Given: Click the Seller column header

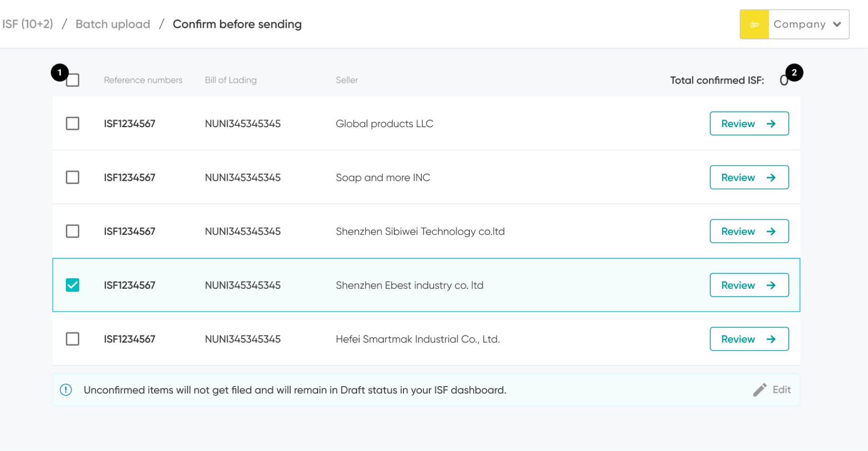Looking at the screenshot, I should (x=347, y=80).
